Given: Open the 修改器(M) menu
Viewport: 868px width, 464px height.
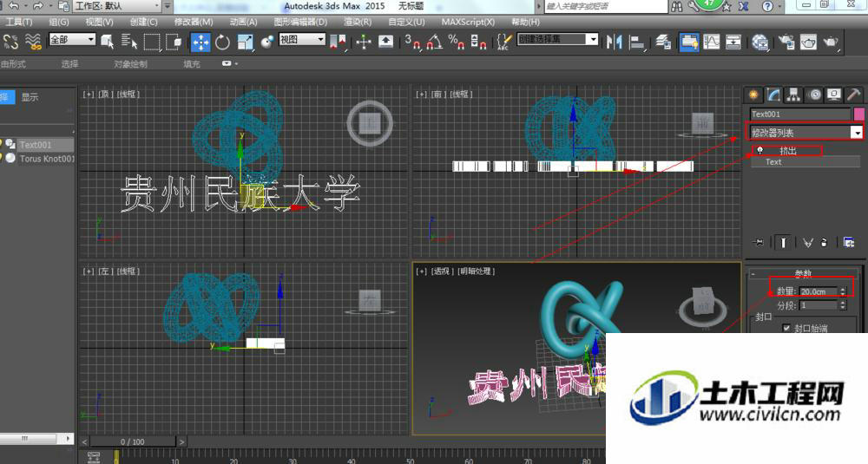Looking at the screenshot, I should [x=194, y=22].
